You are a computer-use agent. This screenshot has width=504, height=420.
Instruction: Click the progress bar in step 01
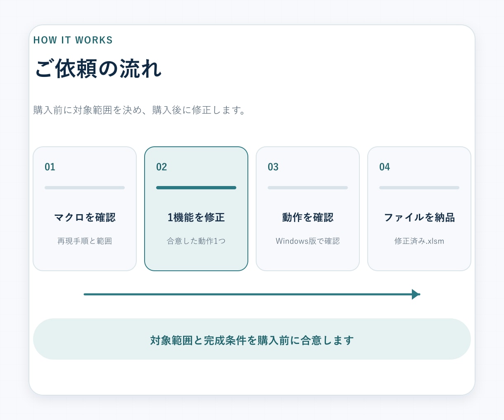click(85, 188)
